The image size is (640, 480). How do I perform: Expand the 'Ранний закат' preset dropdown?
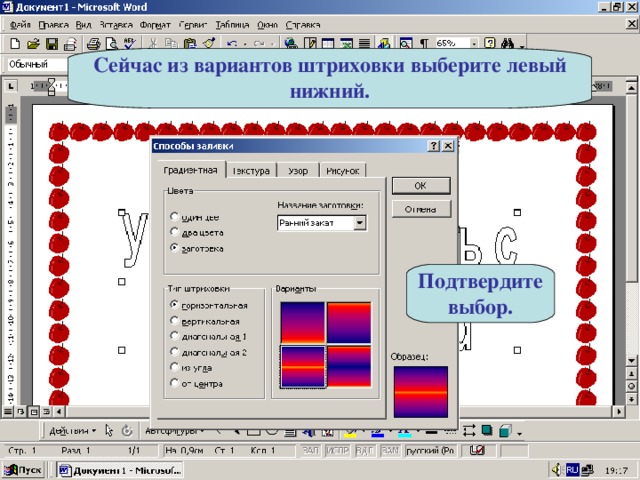tap(360, 223)
